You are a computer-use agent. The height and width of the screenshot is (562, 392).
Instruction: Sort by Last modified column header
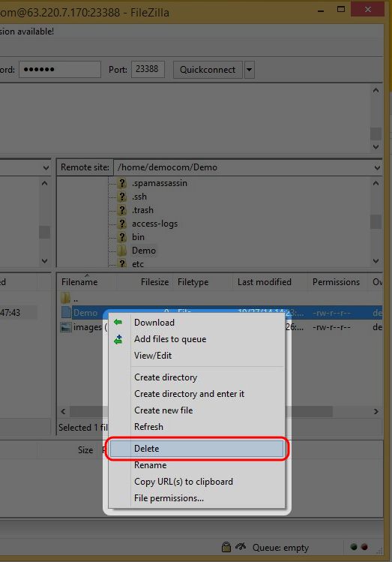click(x=271, y=282)
